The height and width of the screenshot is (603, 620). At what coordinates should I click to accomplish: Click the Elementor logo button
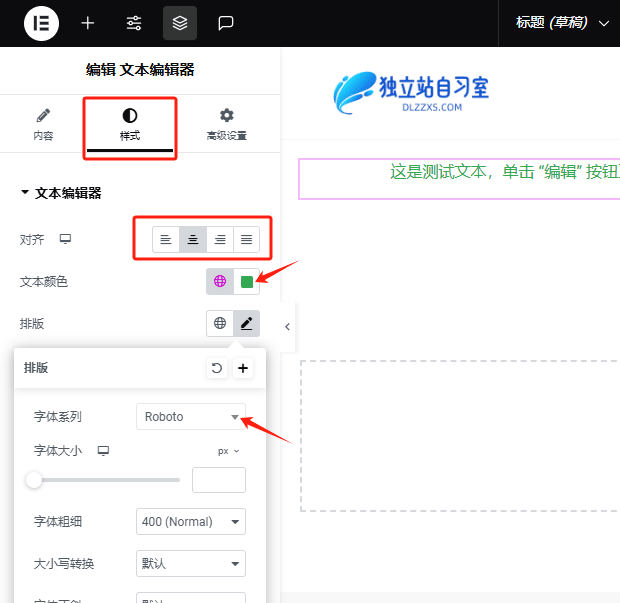pyautogui.click(x=41, y=23)
